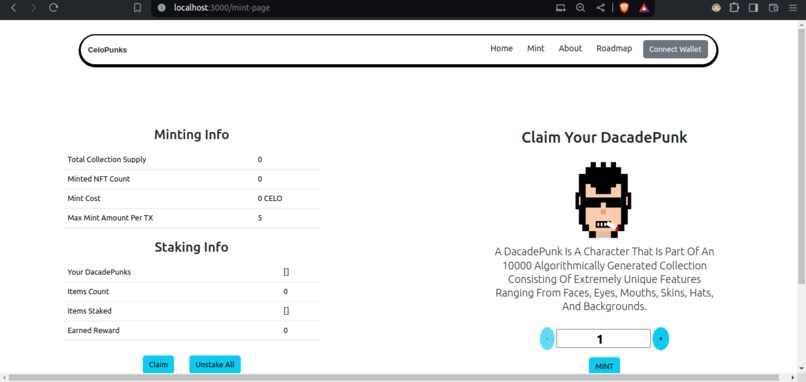Open the zoom magnifier icon in the address bar
The image size is (806, 382).
click(x=580, y=8)
